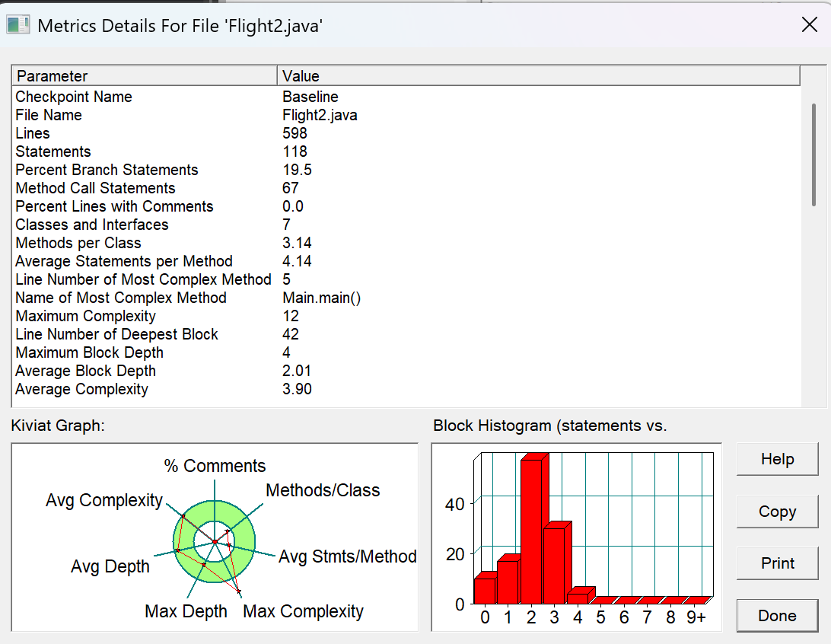Click the histogram bar for depth 0
The image size is (831, 644).
point(485,590)
